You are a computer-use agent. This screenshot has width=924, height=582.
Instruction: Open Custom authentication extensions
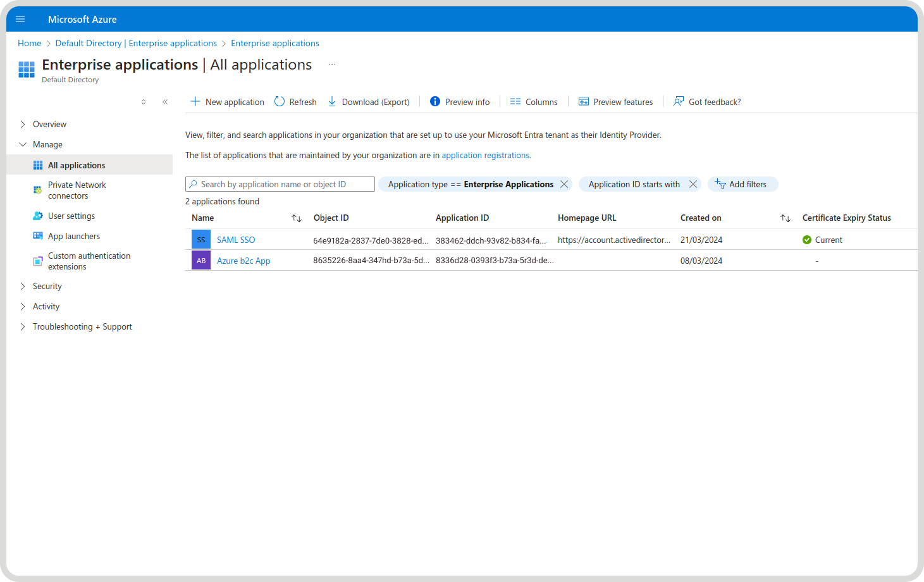89,261
